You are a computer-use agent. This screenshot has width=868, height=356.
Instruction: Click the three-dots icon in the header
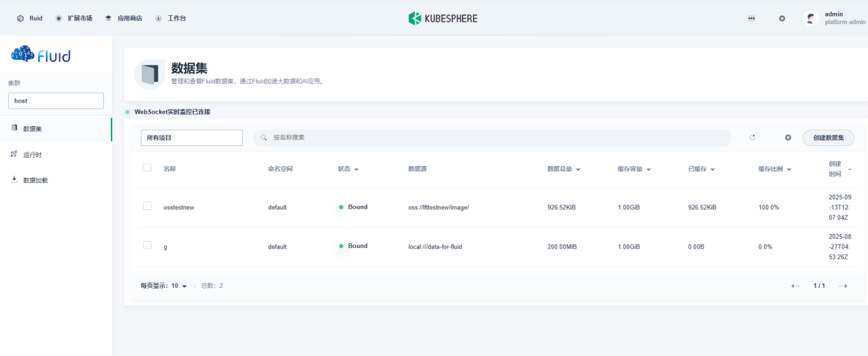click(x=752, y=19)
